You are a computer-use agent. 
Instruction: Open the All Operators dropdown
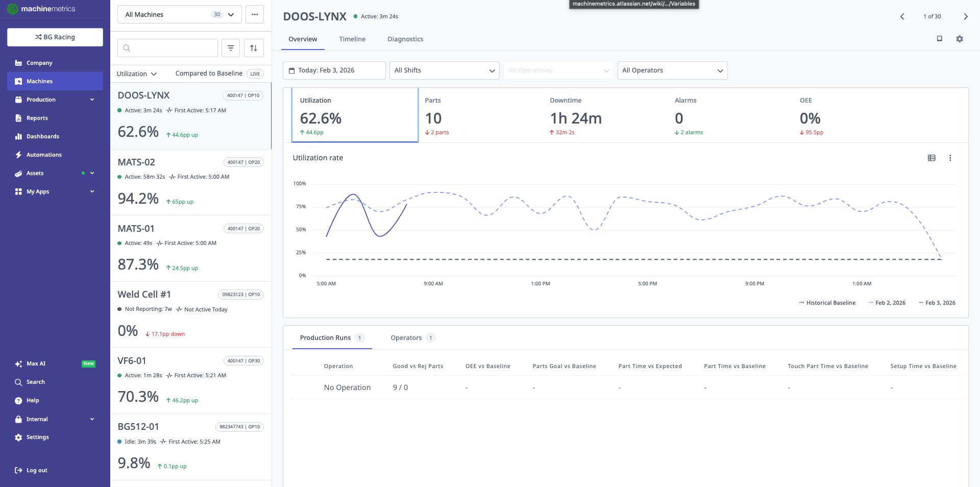(x=672, y=70)
